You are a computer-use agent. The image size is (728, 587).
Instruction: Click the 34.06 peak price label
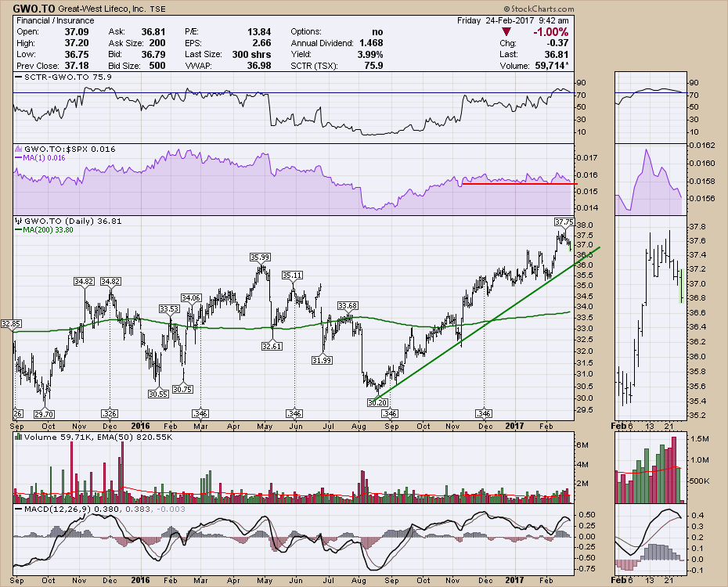tap(191, 298)
